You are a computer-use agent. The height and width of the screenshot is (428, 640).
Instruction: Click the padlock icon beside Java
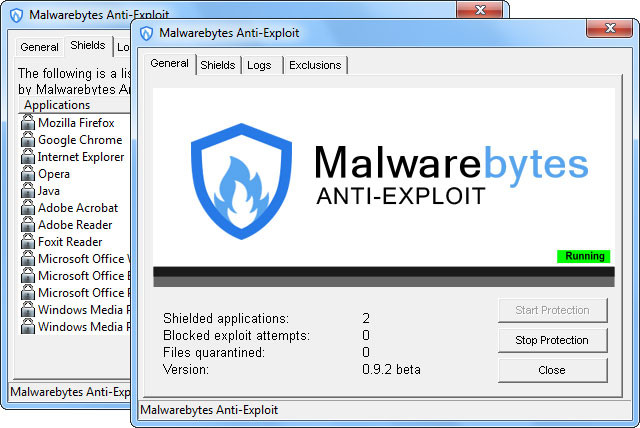[28, 191]
